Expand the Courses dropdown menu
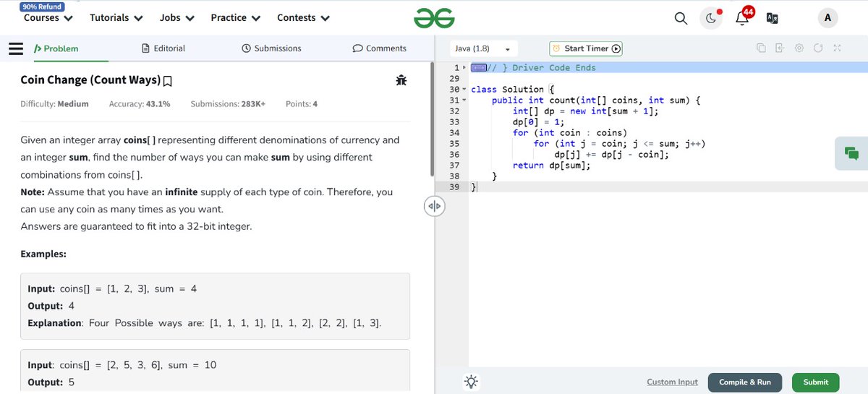868x394 pixels. coord(48,18)
